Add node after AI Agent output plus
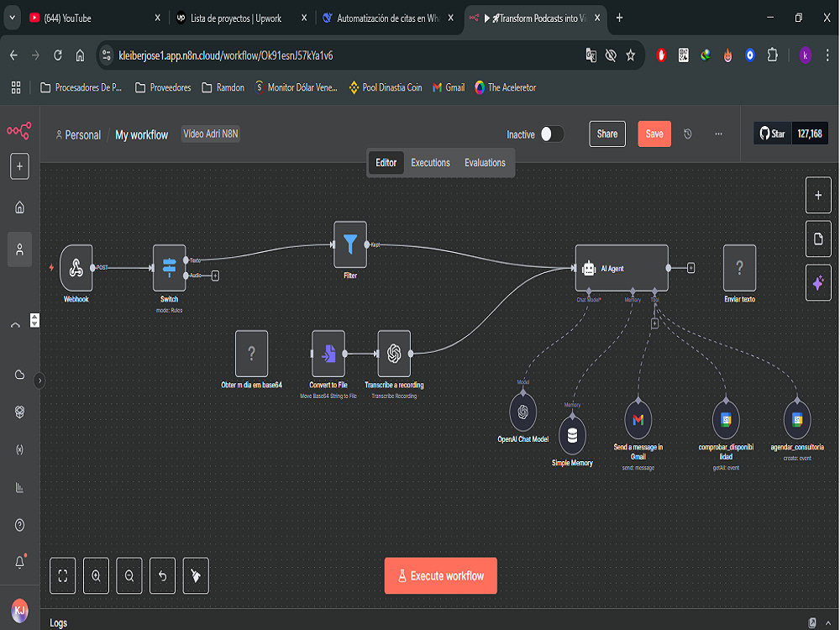Screen dimensions: 840x630 (x=690, y=268)
